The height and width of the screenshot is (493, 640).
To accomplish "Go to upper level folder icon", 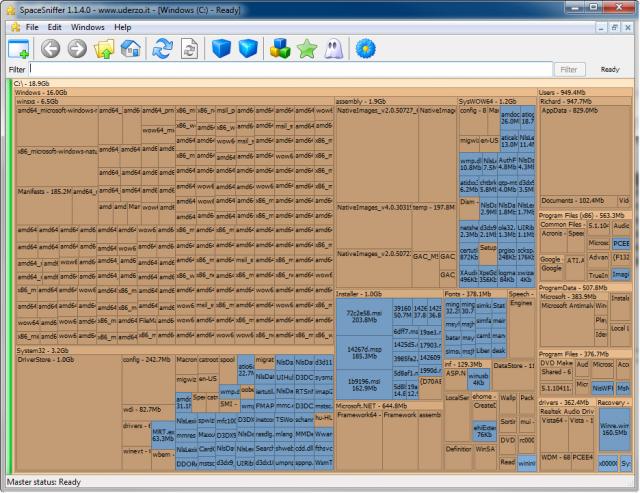I will pos(104,49).
